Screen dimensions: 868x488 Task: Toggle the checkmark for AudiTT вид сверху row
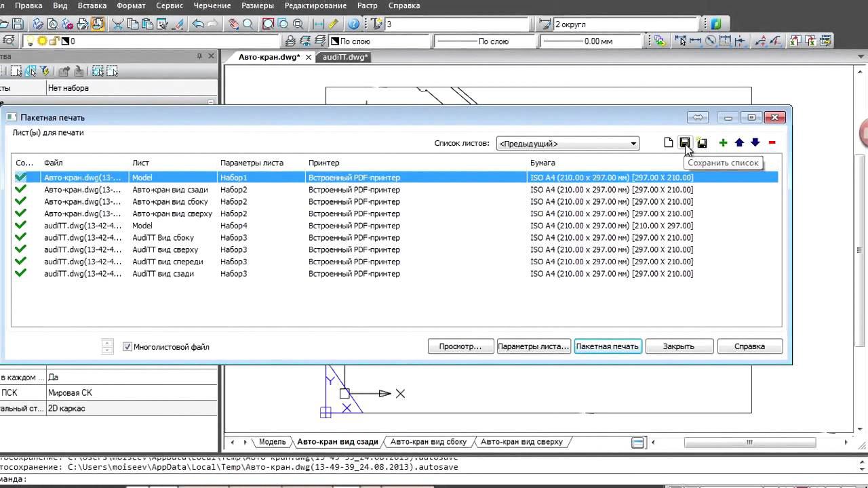21,249
